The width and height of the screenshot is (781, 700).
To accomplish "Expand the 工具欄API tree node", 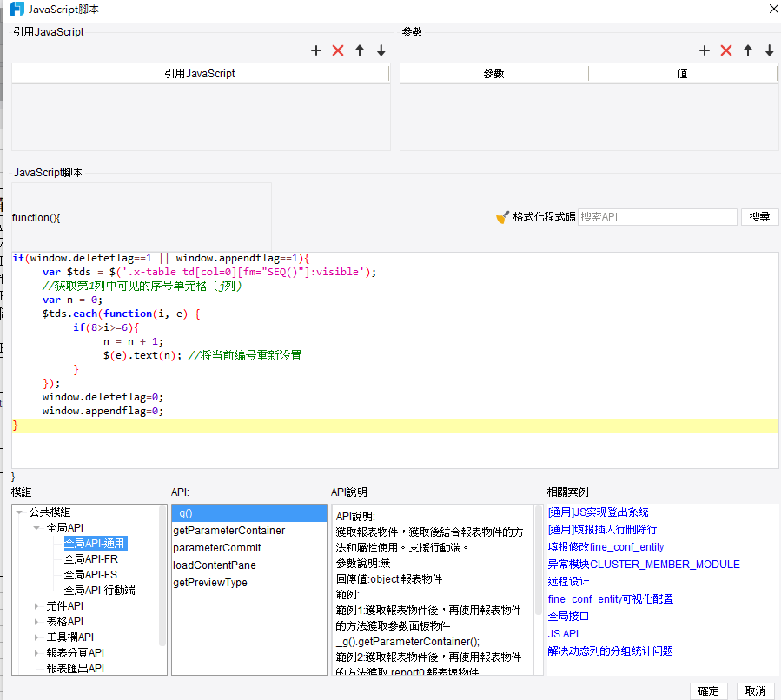I will [36, 637].
